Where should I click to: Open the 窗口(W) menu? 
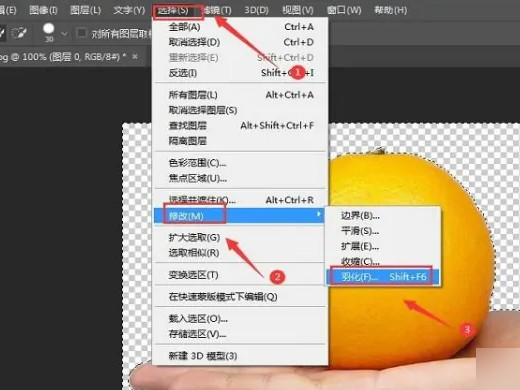coord(344,10)
